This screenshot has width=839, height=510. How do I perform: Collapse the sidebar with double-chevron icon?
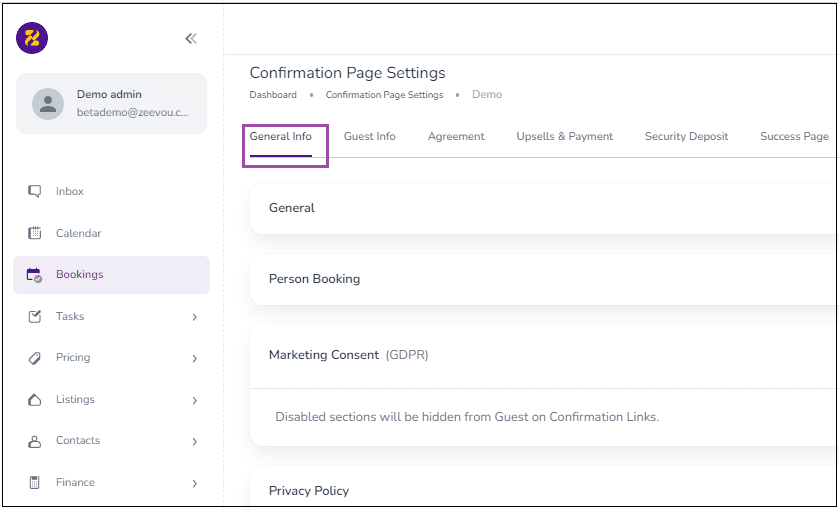tap(191, 39)
